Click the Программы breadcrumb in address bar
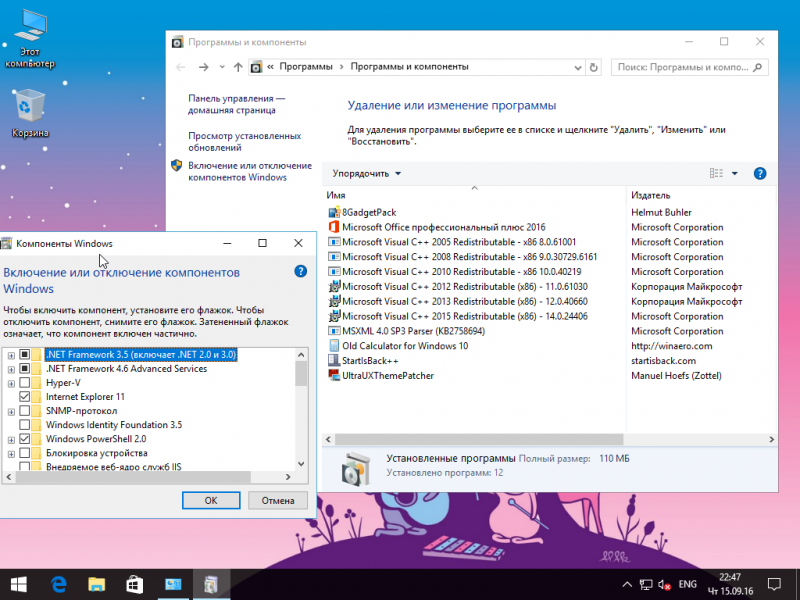Screen dimensions: 800x600 pos(306,67)
